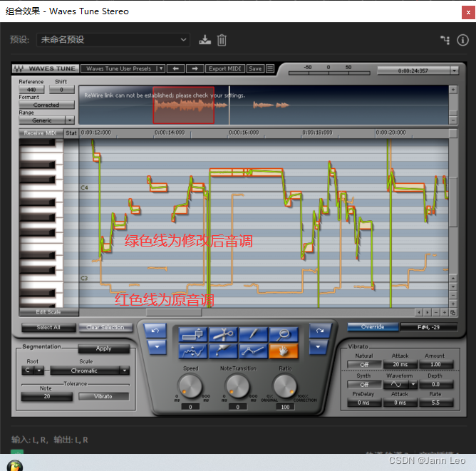Toggle Synth vibrato Off button
The image size is (476, 471).
pos(364,385)
